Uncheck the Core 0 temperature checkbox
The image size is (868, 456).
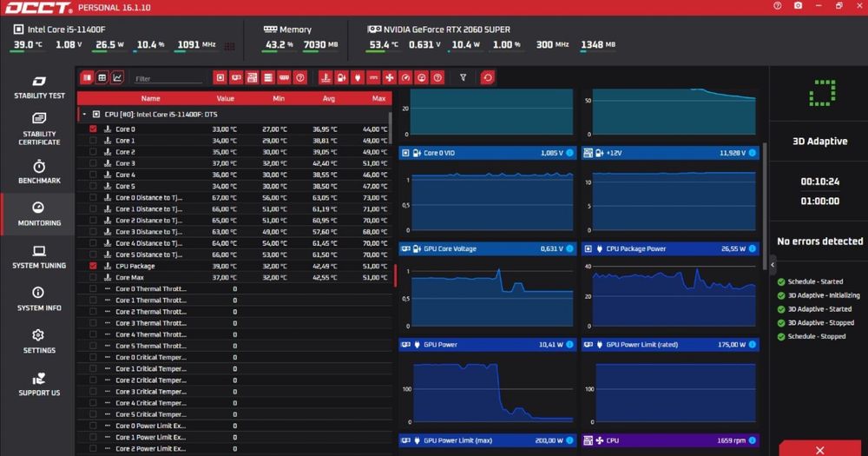tap(93, 129)
